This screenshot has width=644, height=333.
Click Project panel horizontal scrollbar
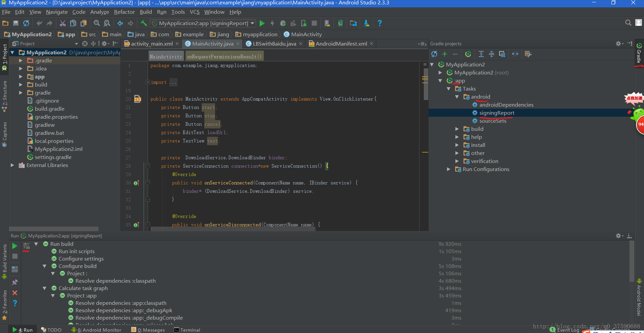pos(54,229)
